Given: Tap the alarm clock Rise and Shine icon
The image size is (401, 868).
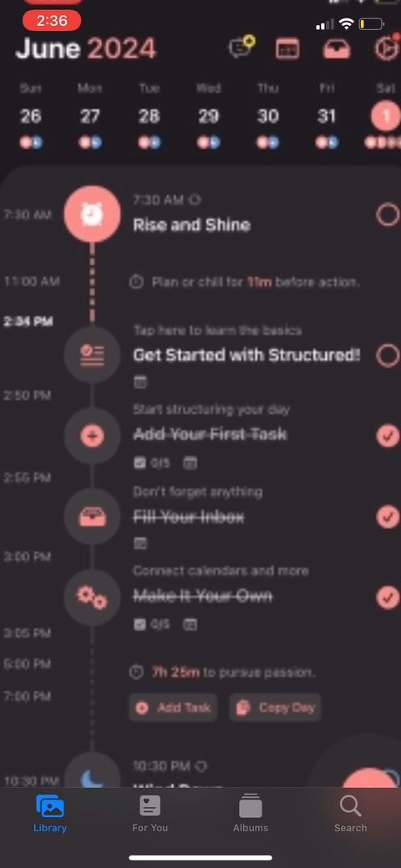Looking at the screenshot, I should [92, 214].
